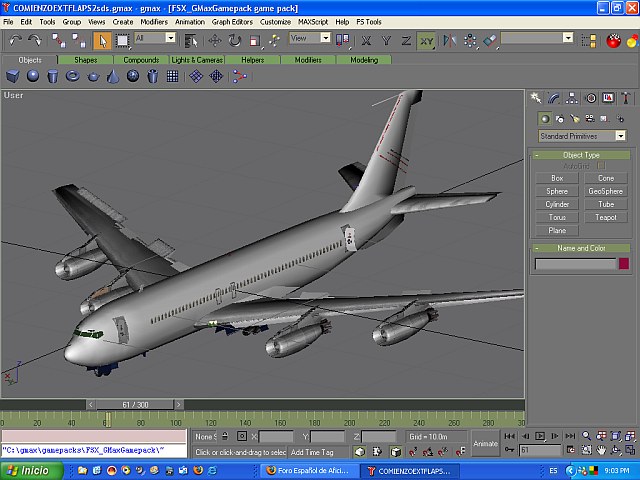Activate the Select and Move tool
The height and width of the screenshot is (480, 640).
point(214,40)
